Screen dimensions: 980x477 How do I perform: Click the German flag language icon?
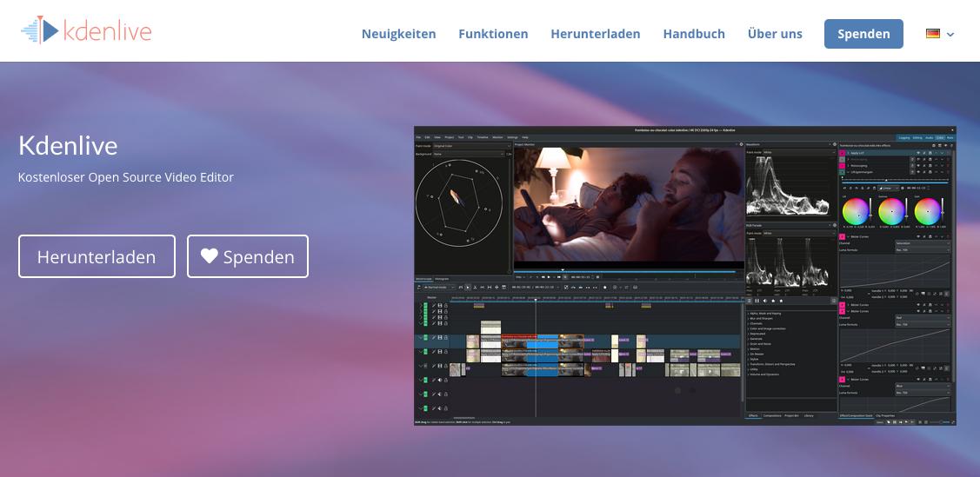tap(932, 34)
